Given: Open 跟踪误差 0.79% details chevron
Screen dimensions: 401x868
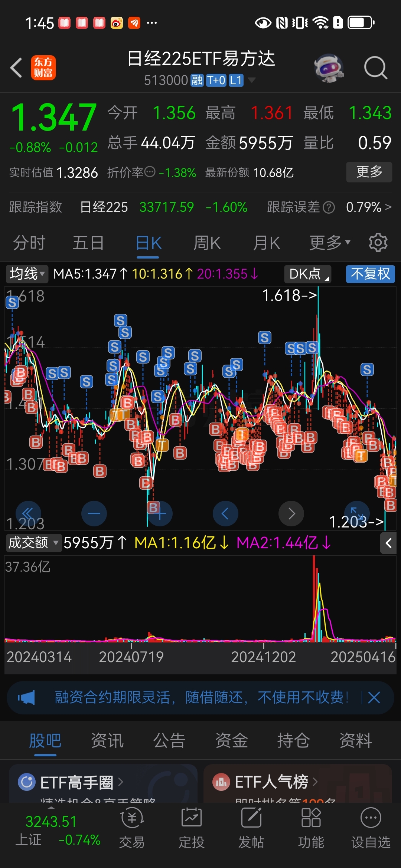Looking at the screenshot, I should [388, 207].
